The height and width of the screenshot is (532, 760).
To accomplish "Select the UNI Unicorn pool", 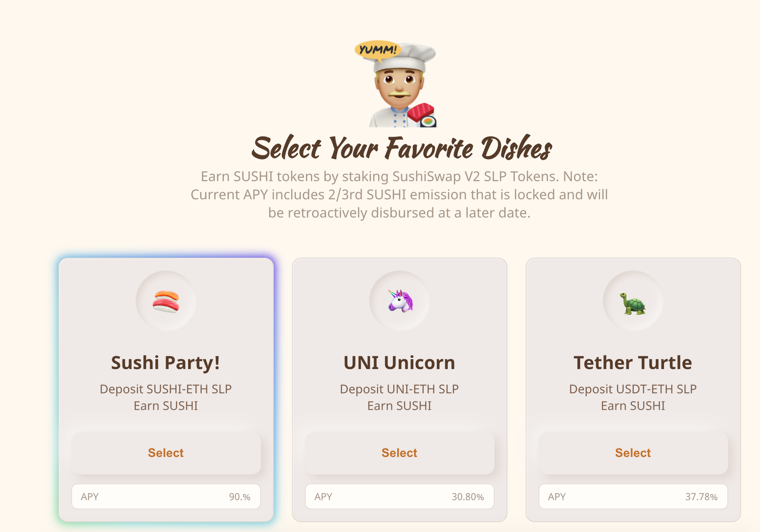I will pyautogui.click(x=399, y=453).
